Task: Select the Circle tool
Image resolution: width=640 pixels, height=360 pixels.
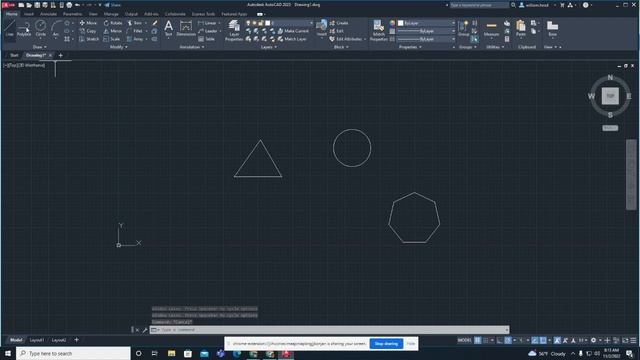Action: coord(40,29)
